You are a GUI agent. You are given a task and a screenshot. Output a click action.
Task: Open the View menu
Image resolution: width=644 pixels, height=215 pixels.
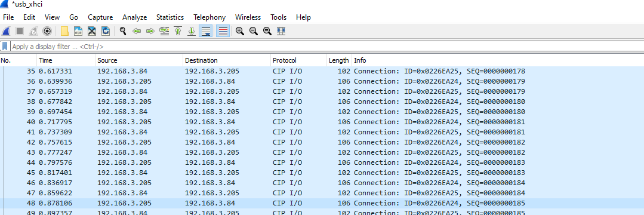click(x=52, y=17)
